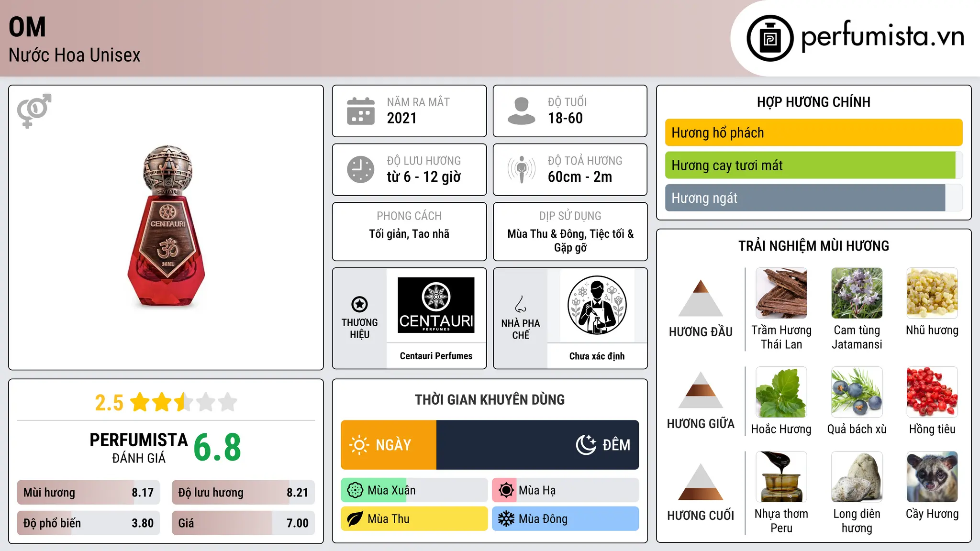Click the Hợp hương chính heading

(x=813, y=102)
